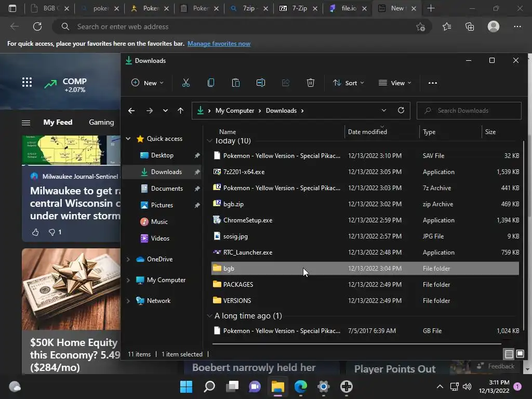Open the Sort dropdown menu
This screenshot has width=532, height=399.
[348, 83]
